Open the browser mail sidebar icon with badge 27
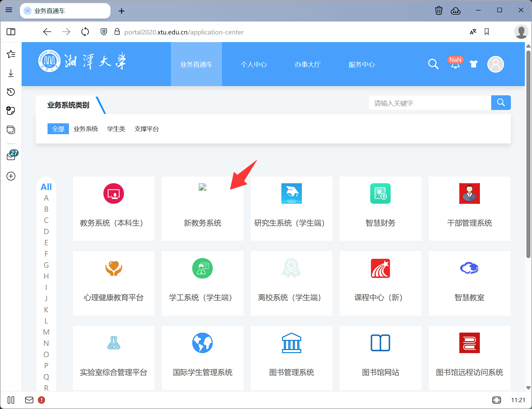Screen dimensions: 532x409 (11, 156)
